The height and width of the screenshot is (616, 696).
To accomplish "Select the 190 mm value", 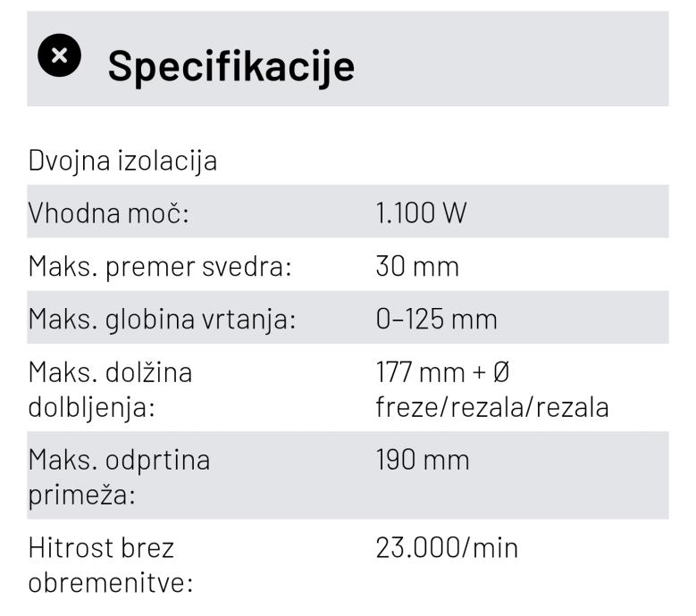I will [423, 460].
